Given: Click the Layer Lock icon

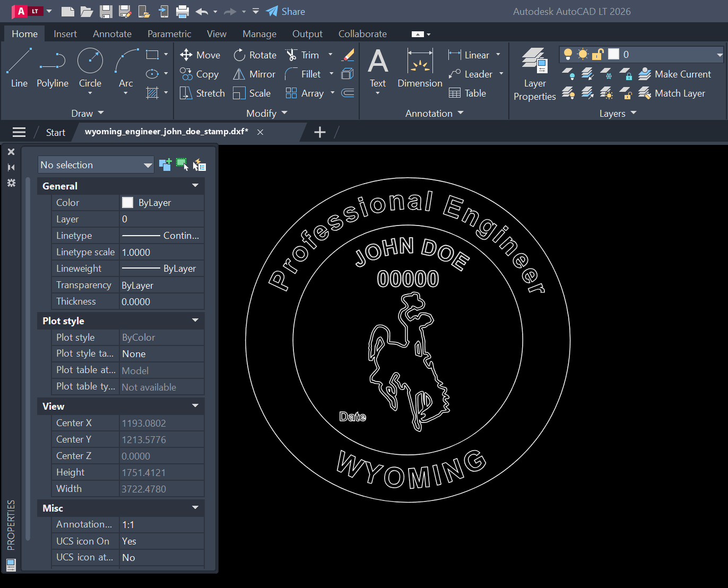Looking at the screenshot, I should 626,74.
